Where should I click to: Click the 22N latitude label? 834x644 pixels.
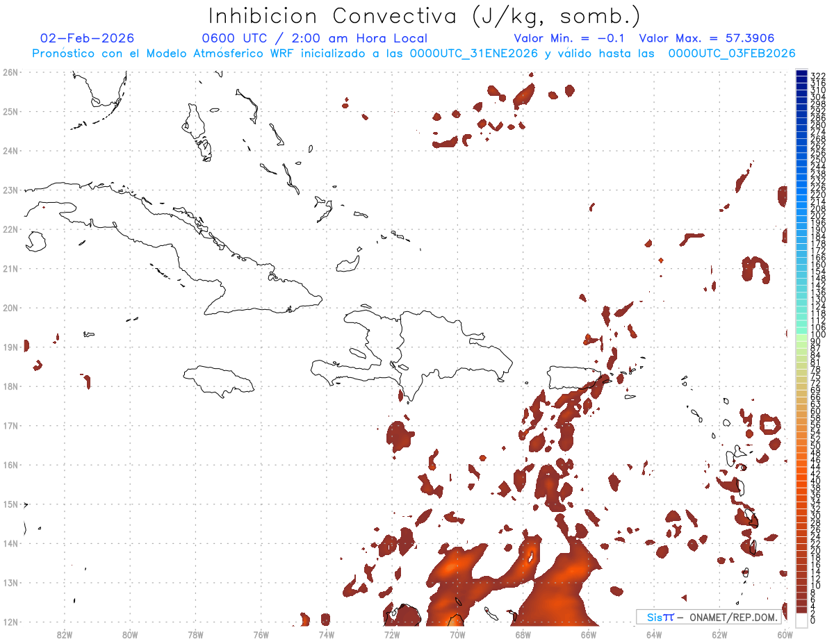coord(10,229)
